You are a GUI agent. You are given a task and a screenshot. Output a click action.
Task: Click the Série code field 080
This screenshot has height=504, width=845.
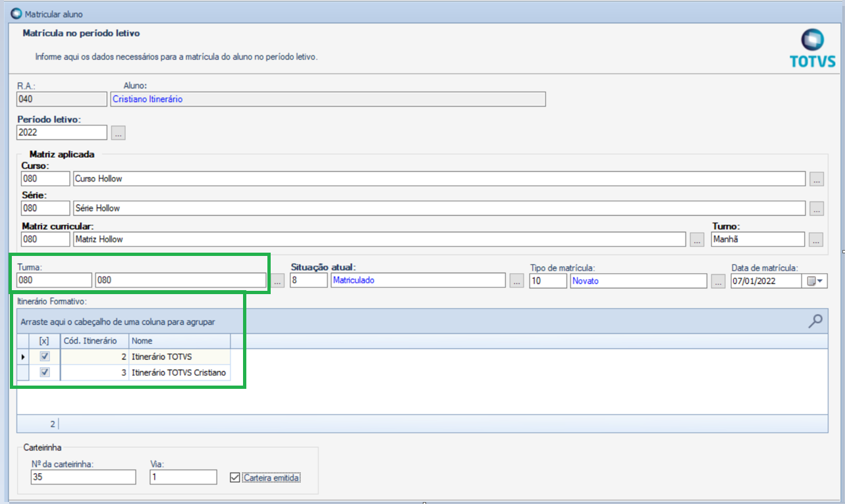(45, 208)
